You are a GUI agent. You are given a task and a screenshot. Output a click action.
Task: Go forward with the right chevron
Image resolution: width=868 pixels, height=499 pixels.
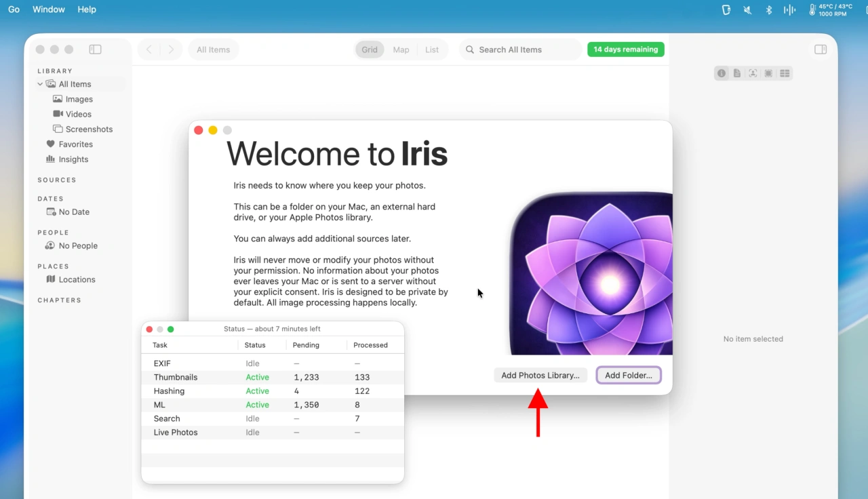click(x=171, y=49)
